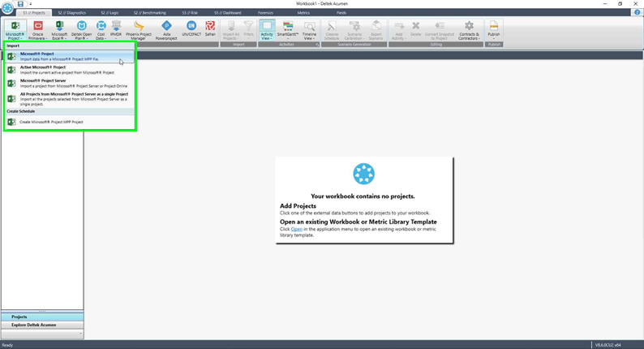Open the Scenario Calibration tool
Viewport: 644px width, 349px height.
point(354,30)
